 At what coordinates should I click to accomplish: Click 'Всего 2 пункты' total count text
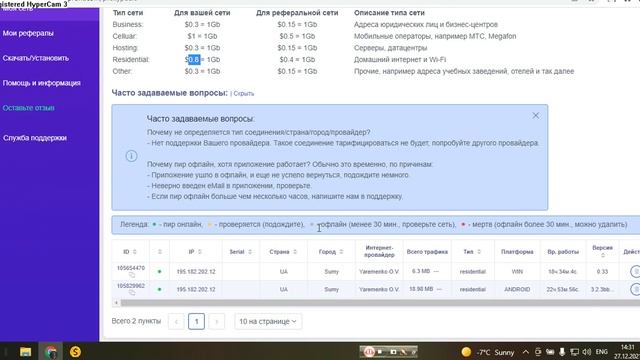click(x=136, y=321)
